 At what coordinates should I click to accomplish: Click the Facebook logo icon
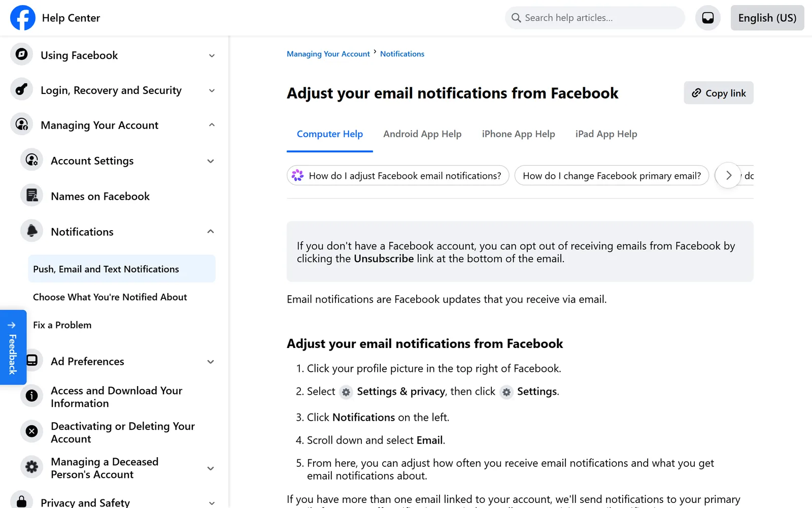23,18
